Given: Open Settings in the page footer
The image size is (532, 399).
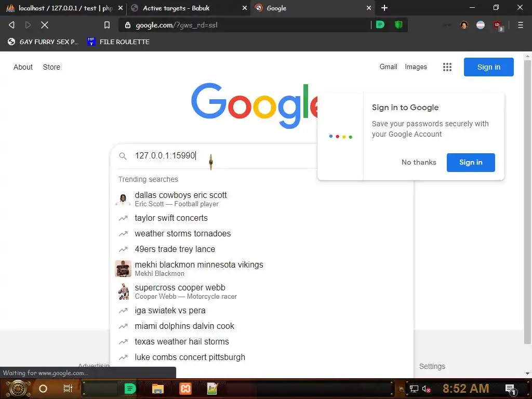Looking at the screenshot, I should click(432, 366).
